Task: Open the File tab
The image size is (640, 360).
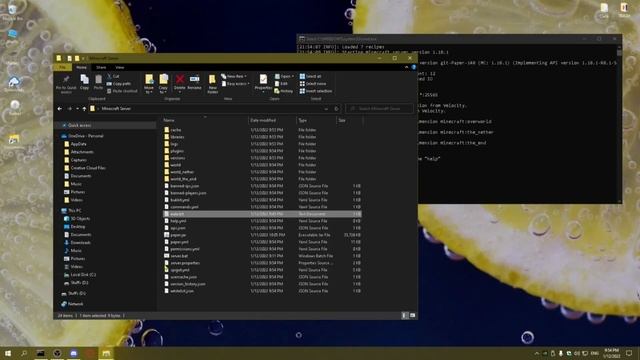Action: click(x=62, y=67)
